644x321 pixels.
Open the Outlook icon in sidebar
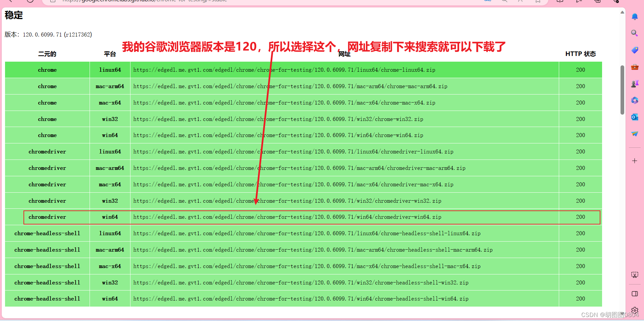point(634,117)
